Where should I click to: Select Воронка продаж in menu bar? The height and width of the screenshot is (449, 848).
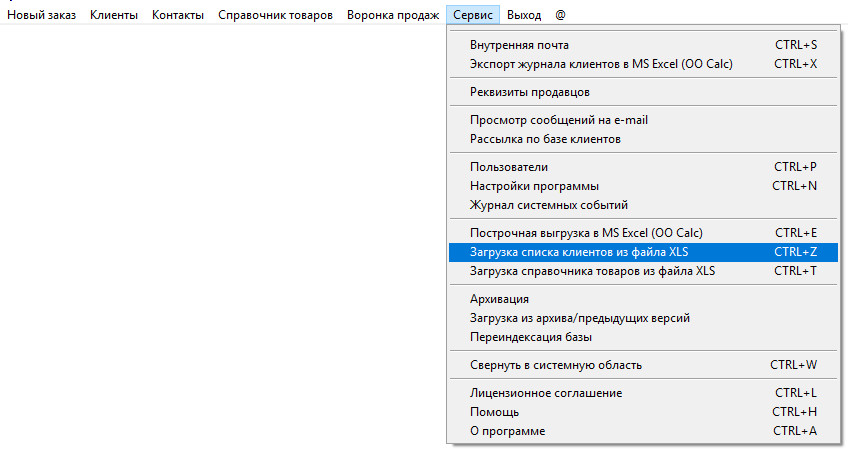click(393, 16)
